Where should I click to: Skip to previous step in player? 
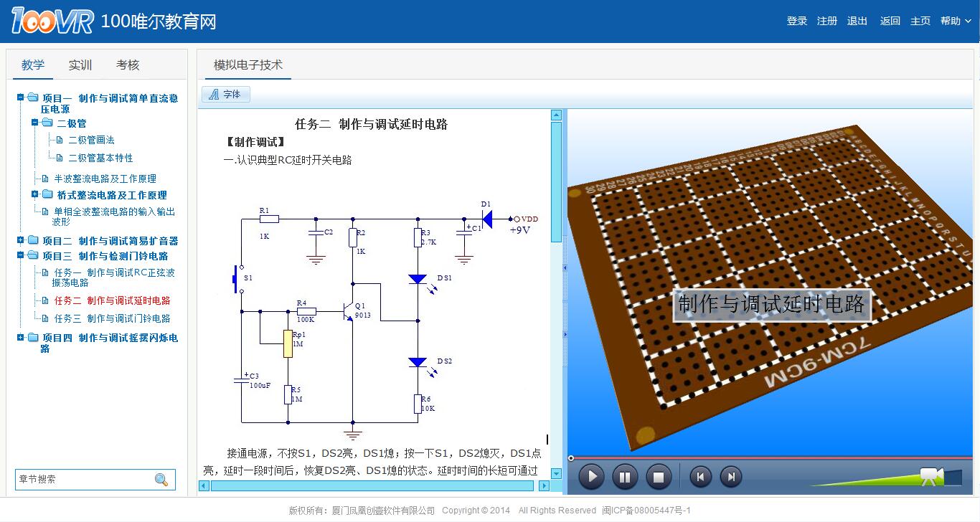point(700,477)
